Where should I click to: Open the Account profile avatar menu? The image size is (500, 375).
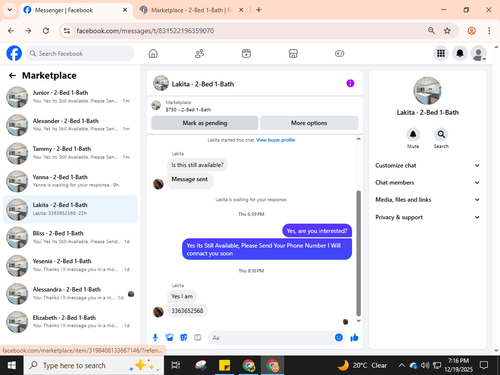point(478,53)
